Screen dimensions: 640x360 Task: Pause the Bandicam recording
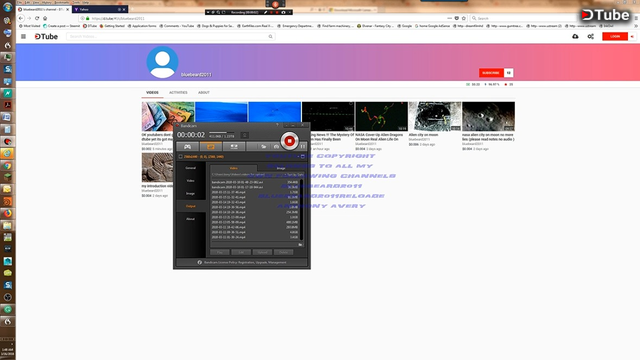pos(303,147)
